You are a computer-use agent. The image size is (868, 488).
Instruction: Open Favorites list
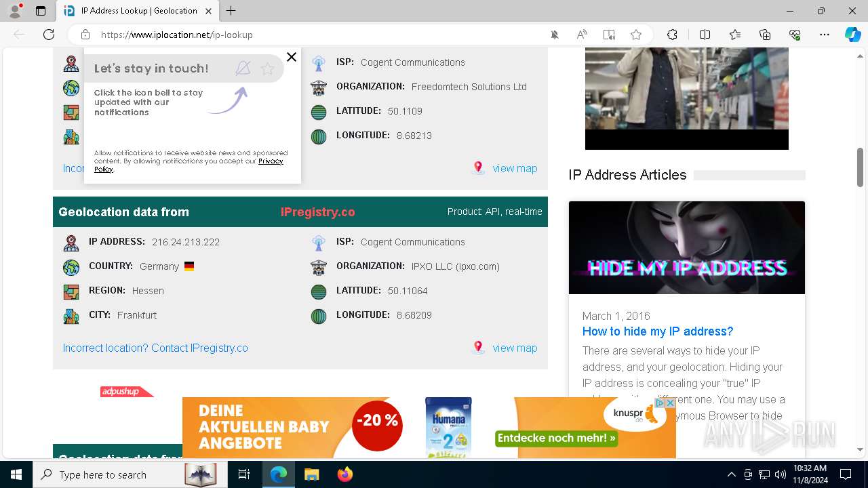pyautogui.click(x=735, y=35)
